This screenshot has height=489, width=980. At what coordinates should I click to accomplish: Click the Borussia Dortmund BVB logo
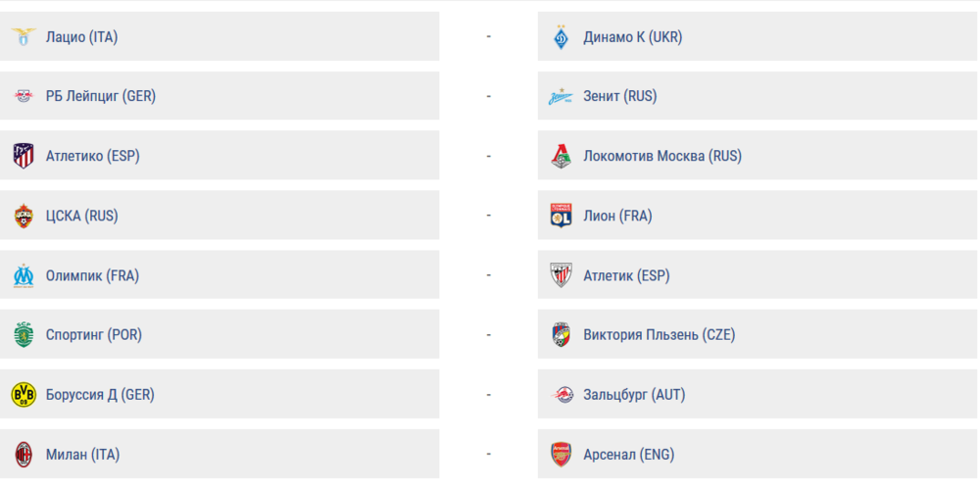coord(23,395)
